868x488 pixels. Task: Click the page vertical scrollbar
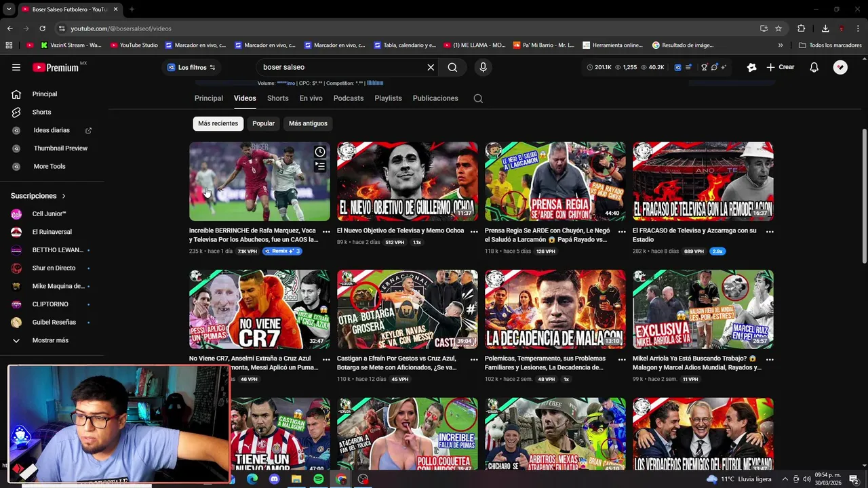[864, 197]
